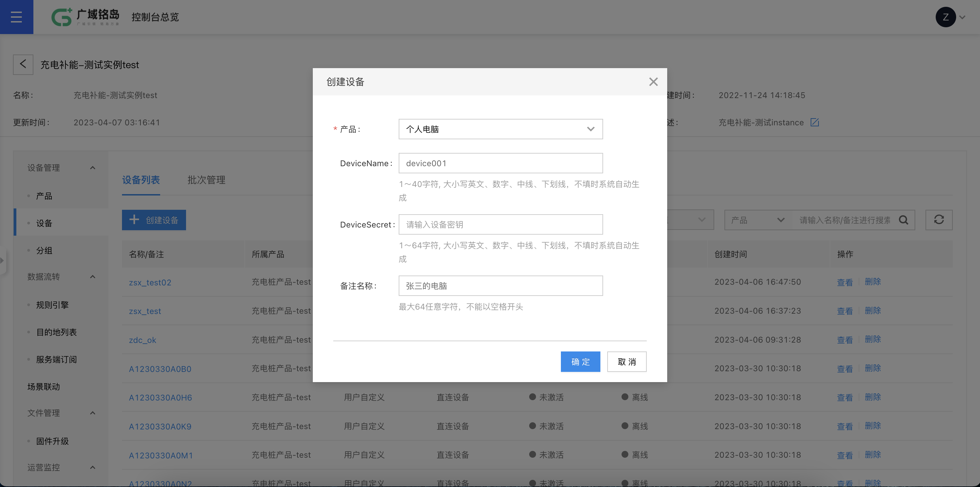This screenshot has height=487, width=980.
Task: Open device zdc_ok
Action: (x=142, y=340)
